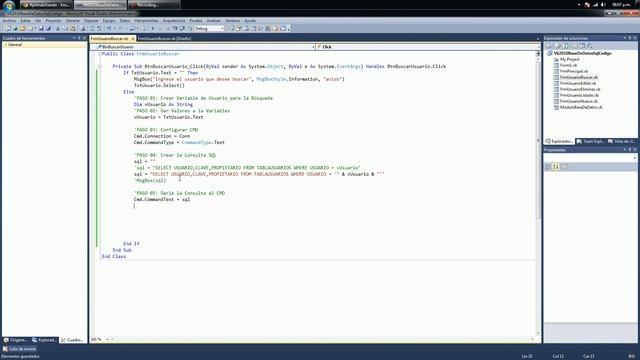Switch to Team Explorer tab
Viewport: 640px width, 360px height.
pos(590,141)
